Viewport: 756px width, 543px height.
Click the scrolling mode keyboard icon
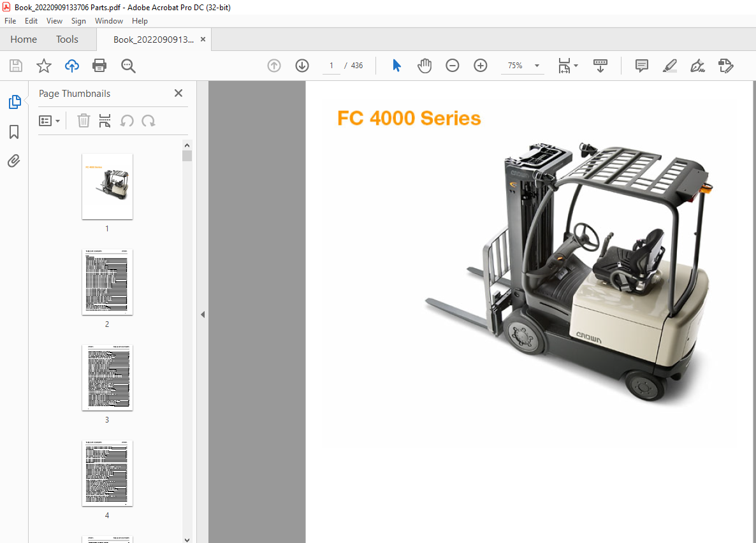tap(600, 66)
